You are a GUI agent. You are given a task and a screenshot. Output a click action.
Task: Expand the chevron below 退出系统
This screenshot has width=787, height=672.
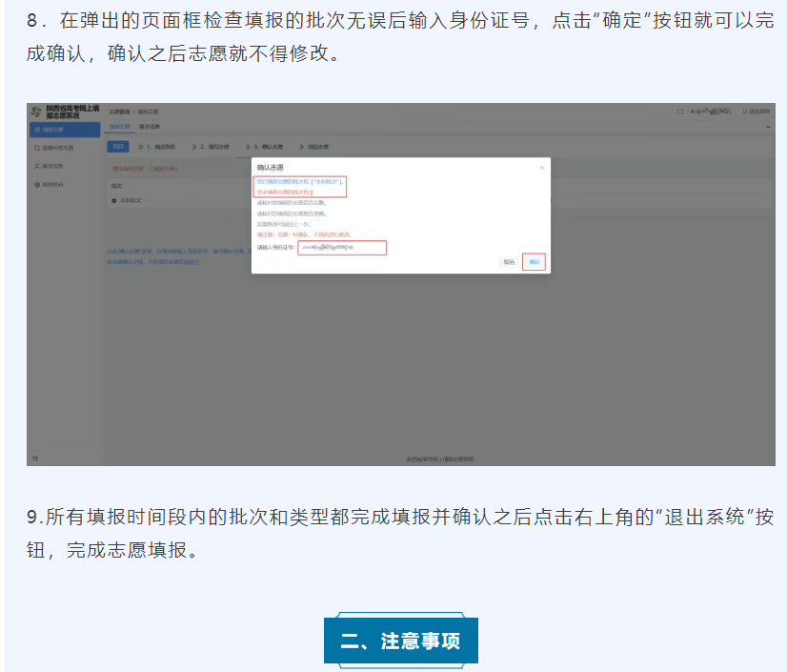pos(768,127)
